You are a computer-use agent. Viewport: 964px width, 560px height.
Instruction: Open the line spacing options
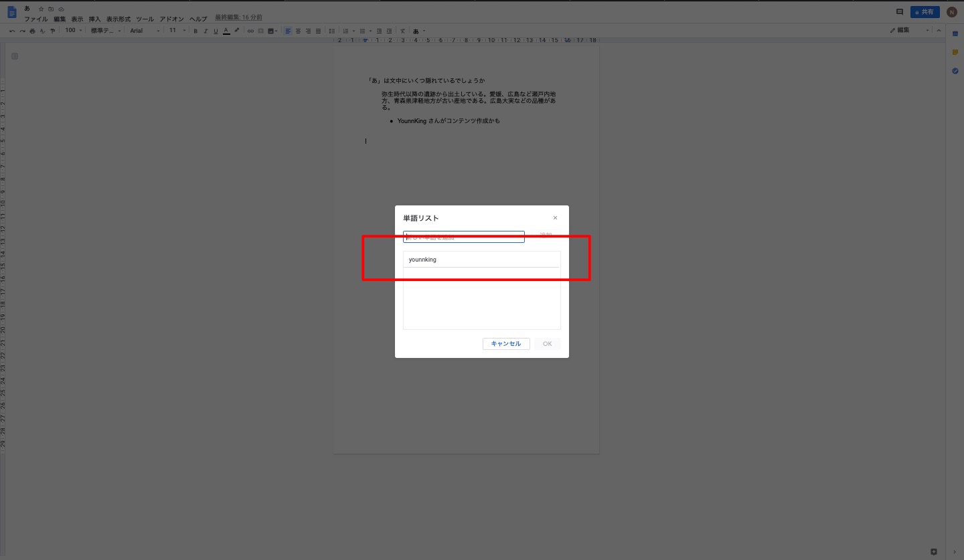pos(331,31)
